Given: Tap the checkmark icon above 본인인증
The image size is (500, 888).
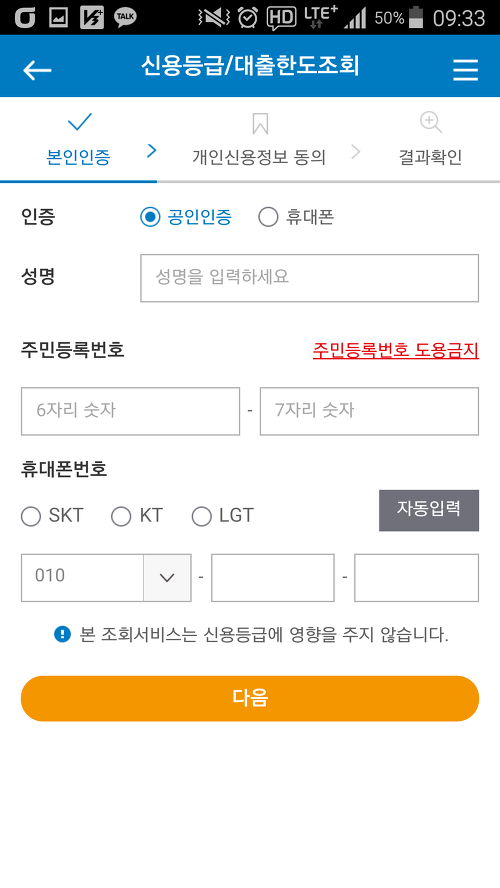Looking at the screenshot, I should (x=79, y=122).
